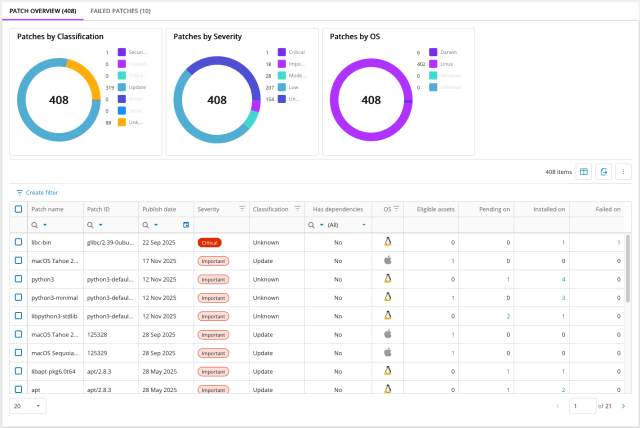Select the Patch Overview tab
Image resolution: width=640 pixels, height=428 pixels.
[41, 9]
